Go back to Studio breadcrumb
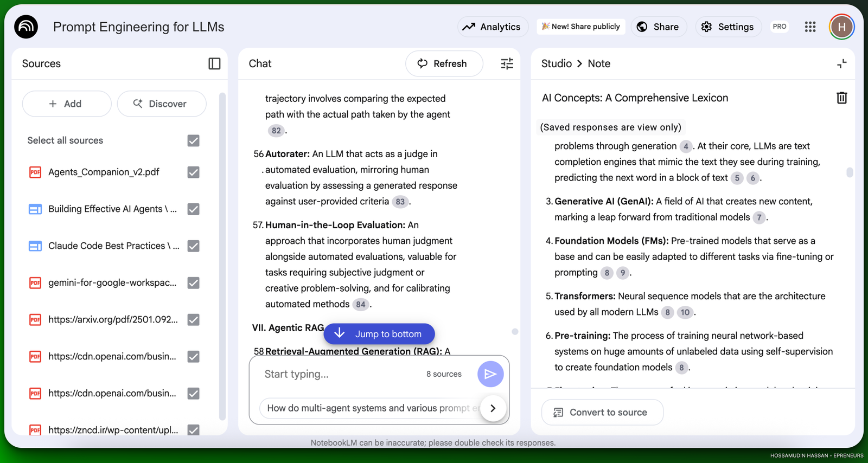Viewport: 868px width, 463px height. tap(557, 63)
